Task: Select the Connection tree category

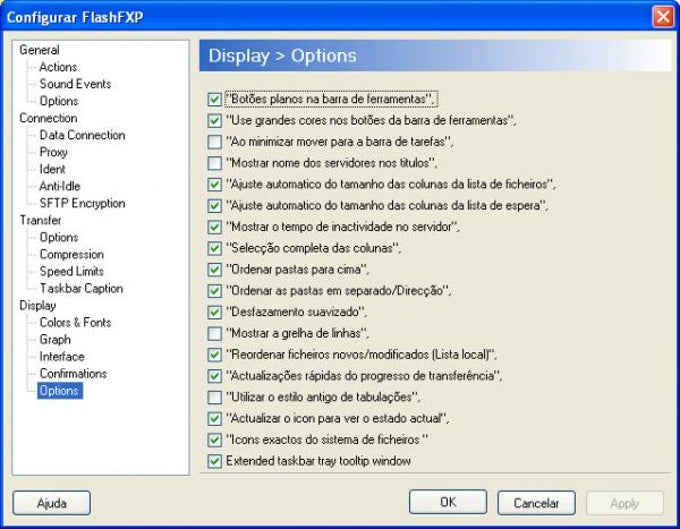Action: tap(48, 118)
